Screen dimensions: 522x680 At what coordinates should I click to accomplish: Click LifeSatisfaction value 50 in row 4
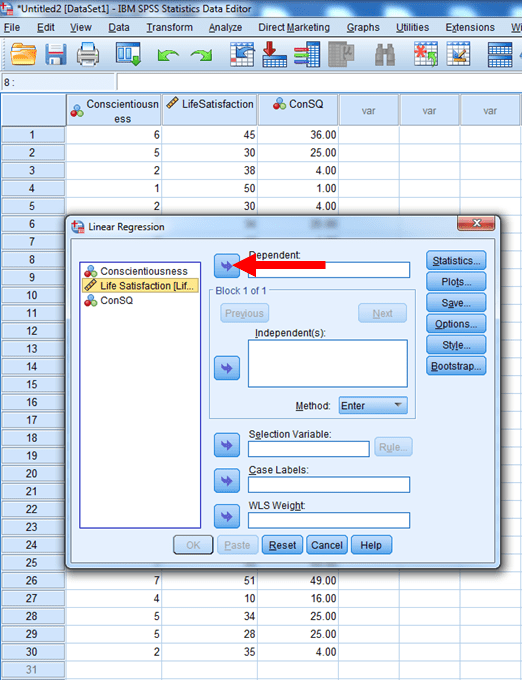click(x=210, y=188)
